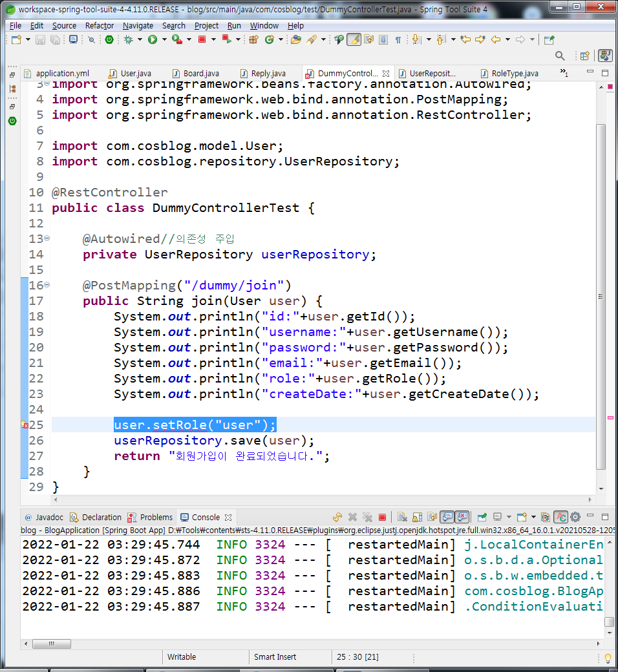Click the New file toolbar icon

(x=17, y=40)
